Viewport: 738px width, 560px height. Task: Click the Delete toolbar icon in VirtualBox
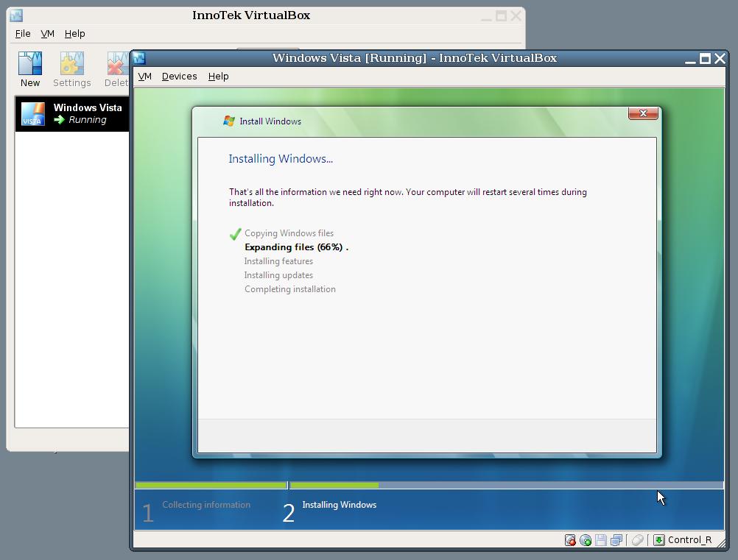(118, 63)
